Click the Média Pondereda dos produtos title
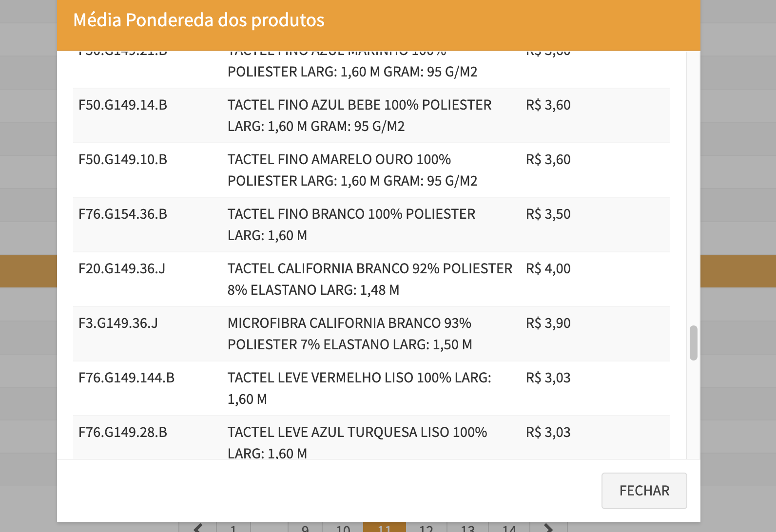Viewport: 776px width, 532px height. pos(199,20)
